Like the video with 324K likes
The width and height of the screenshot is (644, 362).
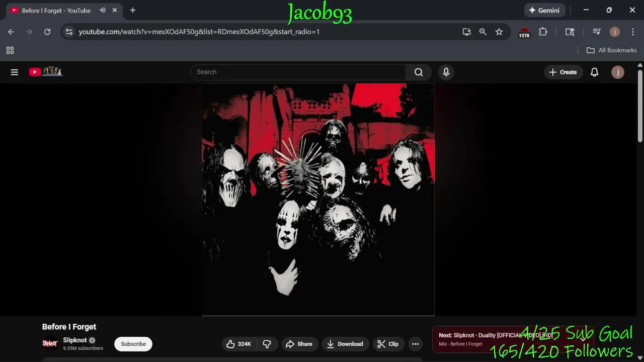[239, 344]
